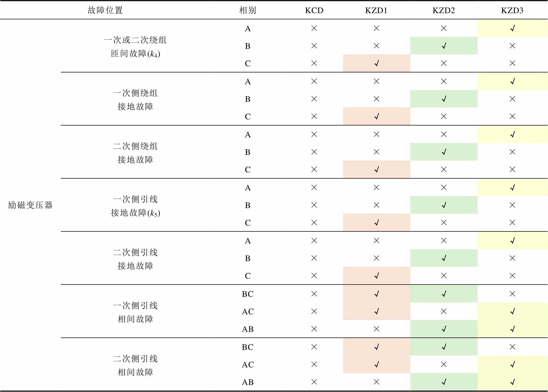Click the KZD3 cross in the bottom BC row
548x392 pixels.
pyautogui.click(x=512, y=347)
